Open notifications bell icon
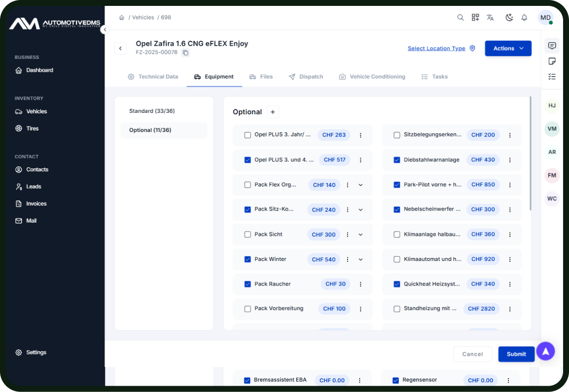569x392 pixels. [x=524, y=18]
